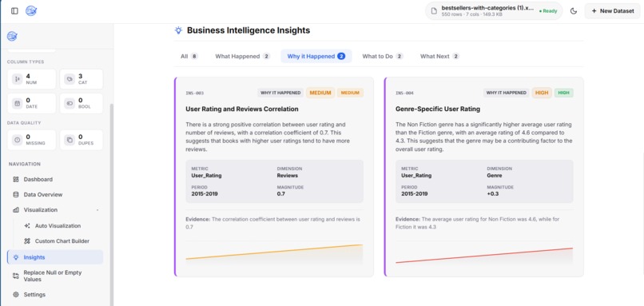The width and height of the screenshot is (644, 306).
Task: Click Genre-Specific User Rating title
Action: pos(438,109)
